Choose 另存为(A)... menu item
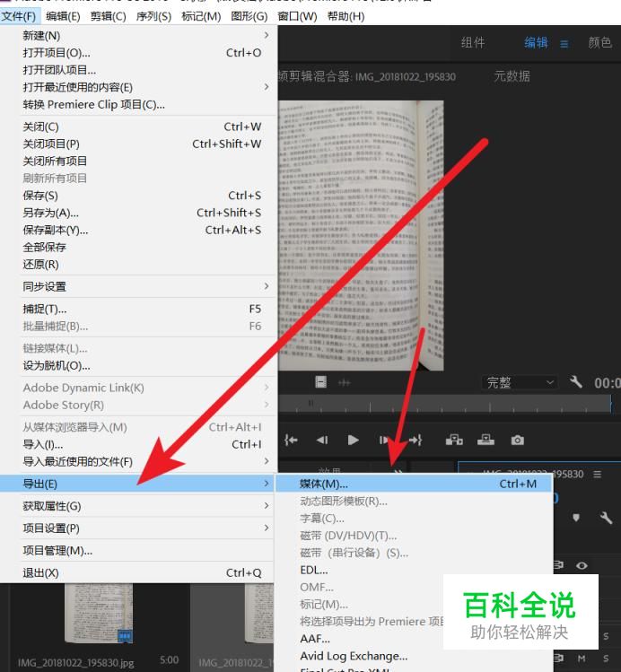The image size is (621, 672). coord(139,213)
